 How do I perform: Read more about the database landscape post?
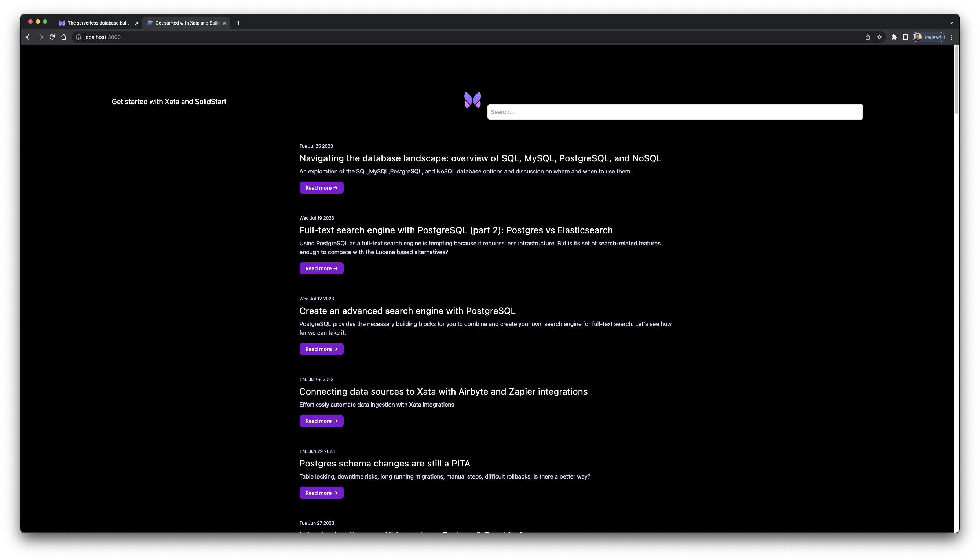click(321, 187)
